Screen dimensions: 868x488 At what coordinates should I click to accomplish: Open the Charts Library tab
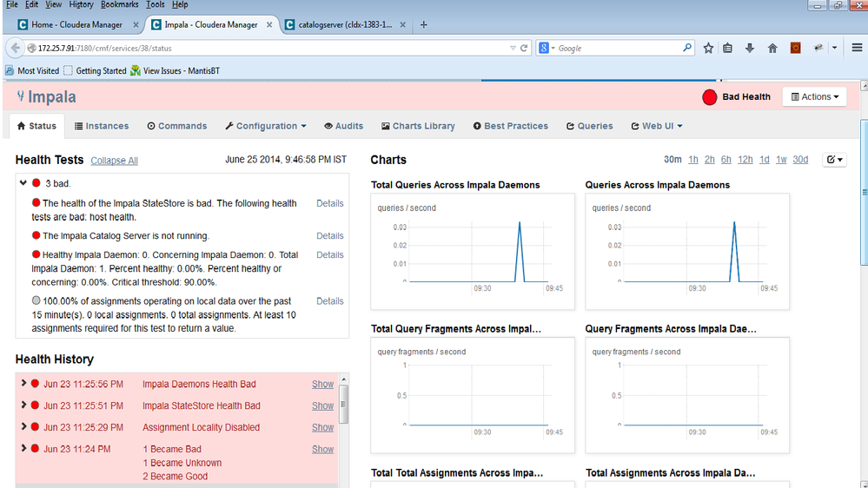417,126
